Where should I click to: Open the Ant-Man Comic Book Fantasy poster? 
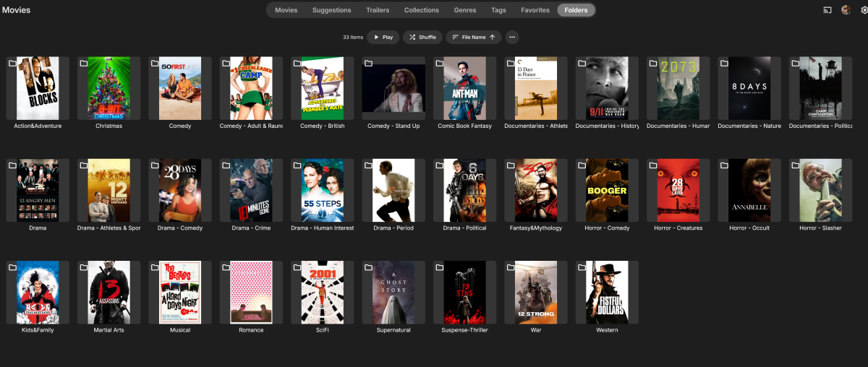click(465, 88)
